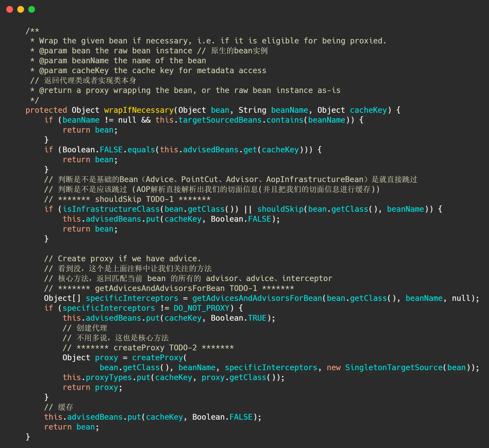This screenshot has height=448, width=489.
Task: Click the wrapIfNecessary method name
Action: (139, 110)
